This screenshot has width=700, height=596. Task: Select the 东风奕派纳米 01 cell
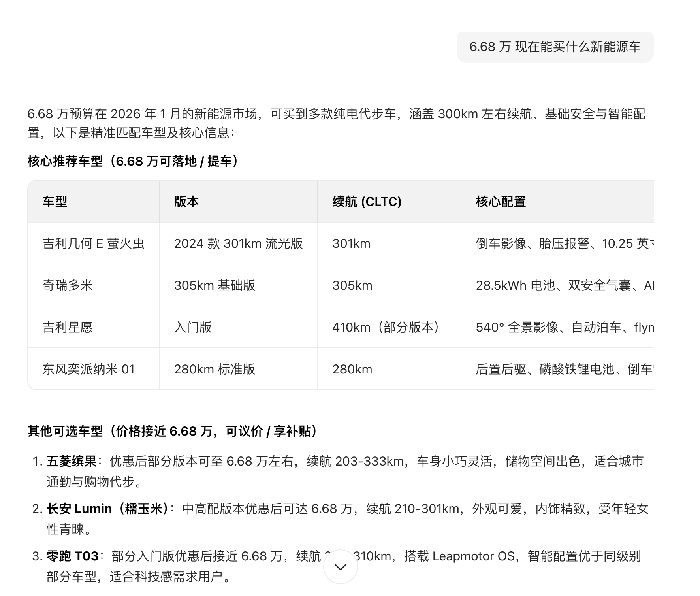94,369
